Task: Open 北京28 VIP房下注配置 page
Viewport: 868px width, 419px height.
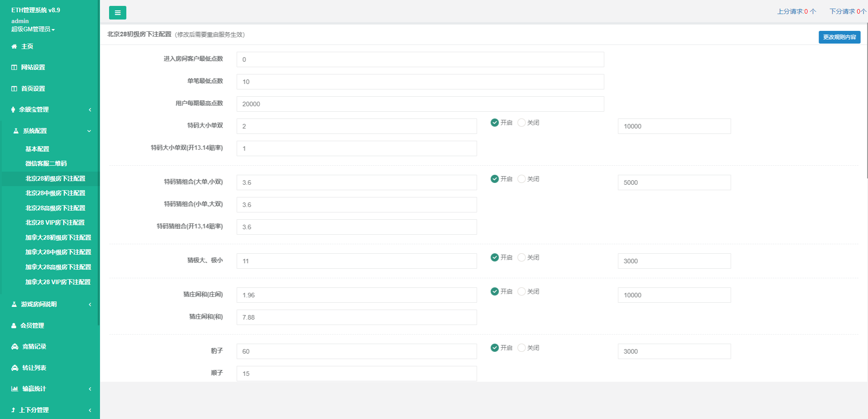Action: coord(55,222)
